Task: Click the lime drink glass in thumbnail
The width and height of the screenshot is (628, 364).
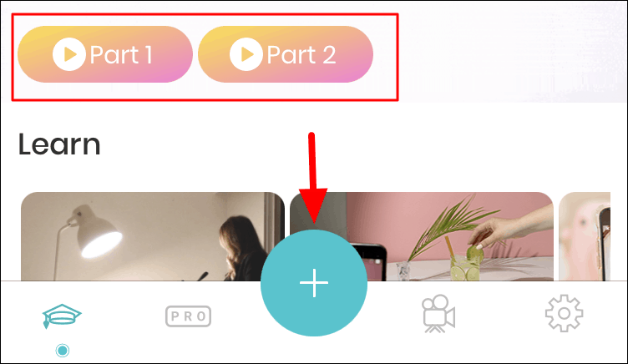Action: (464, 267)
